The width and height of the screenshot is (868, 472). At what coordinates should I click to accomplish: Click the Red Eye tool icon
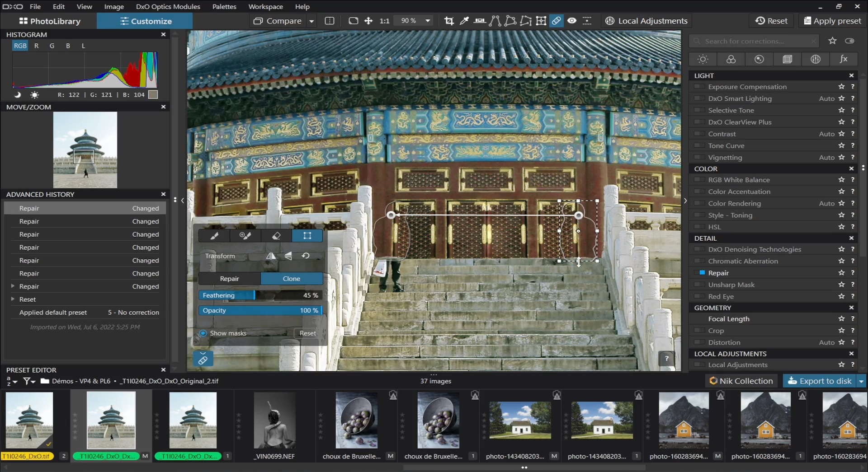(x=572, y=21)
